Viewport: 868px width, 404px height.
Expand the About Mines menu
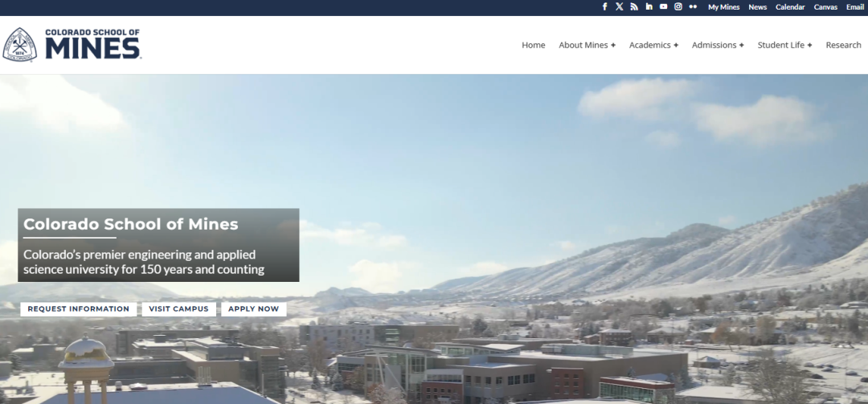coord(587,45)
